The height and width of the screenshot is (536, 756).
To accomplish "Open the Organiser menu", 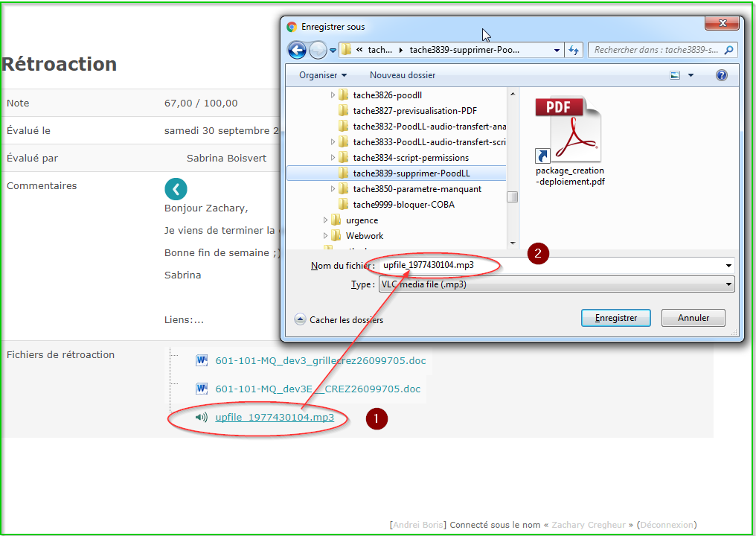I will click(323, 75).
